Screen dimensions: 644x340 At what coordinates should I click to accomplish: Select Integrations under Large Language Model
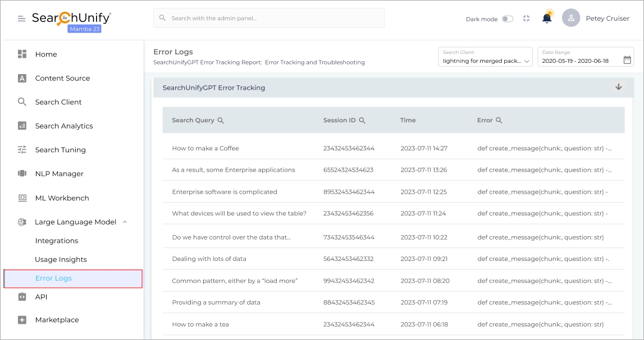[x=56, y=241]
